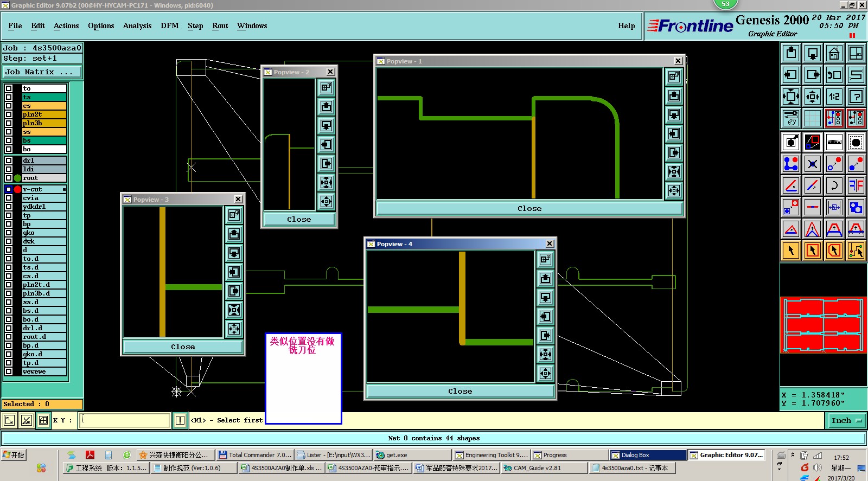Toggle checkbox for layer 'rout'
Viewport: 868px width, 481px height.
(9, 178)
